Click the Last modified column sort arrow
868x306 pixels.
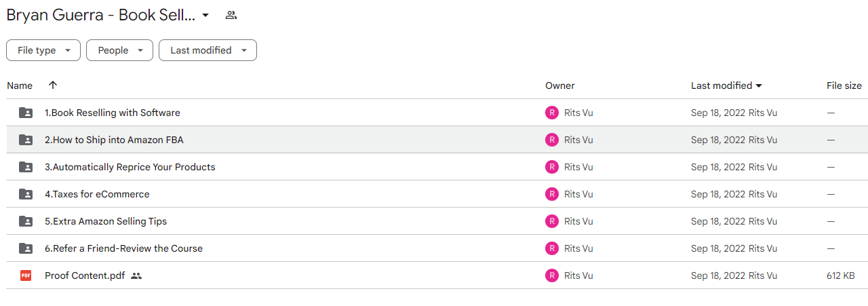[x=759, y=85]
